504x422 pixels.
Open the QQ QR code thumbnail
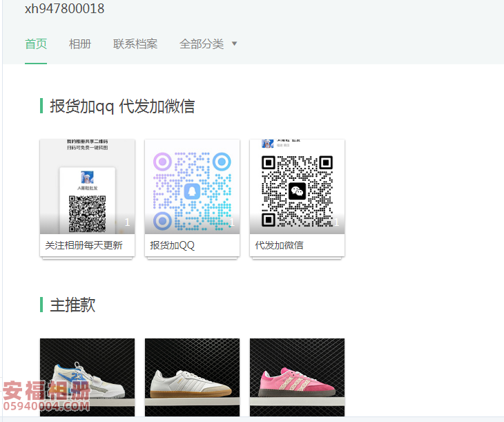(x=192, y=186)
